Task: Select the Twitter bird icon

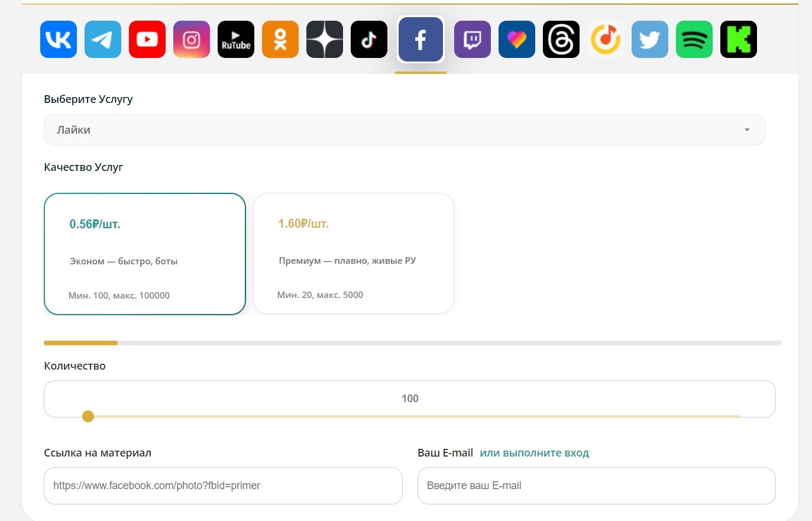Action: click(x=650, y=40)
